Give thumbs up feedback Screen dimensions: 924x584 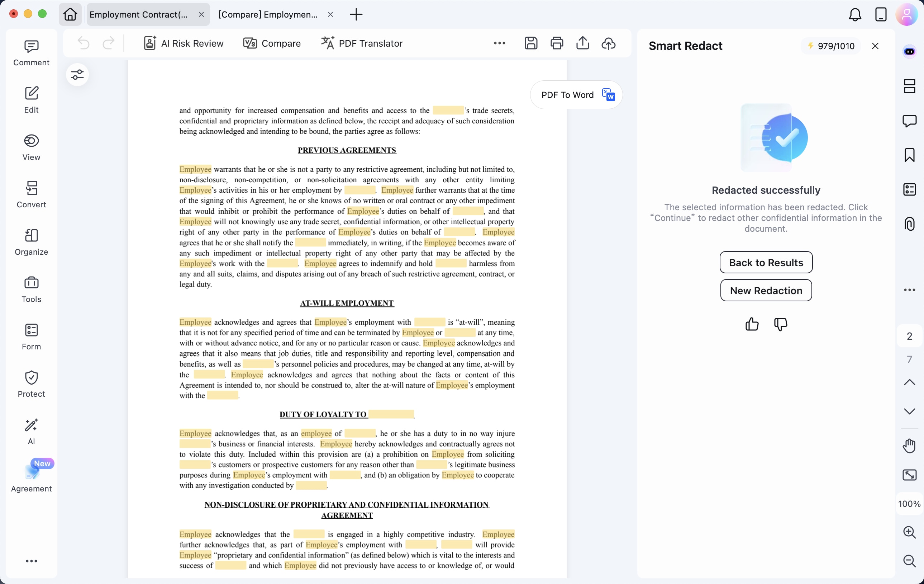tap(752, 324)
